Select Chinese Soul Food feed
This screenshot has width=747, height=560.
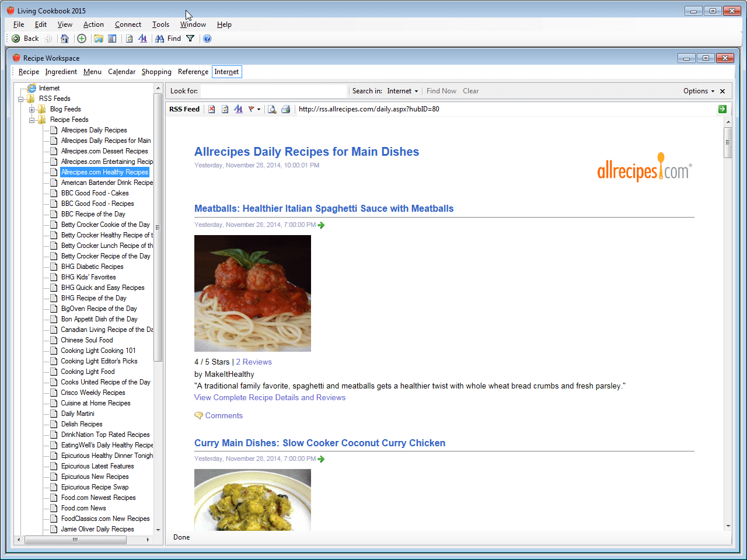[x=87, y=340]
